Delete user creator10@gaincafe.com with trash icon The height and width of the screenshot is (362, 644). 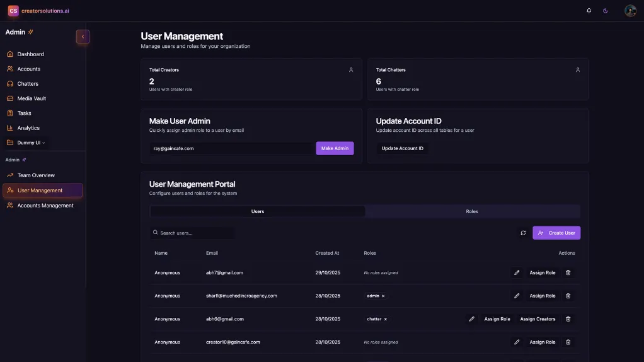click(568, 342)
